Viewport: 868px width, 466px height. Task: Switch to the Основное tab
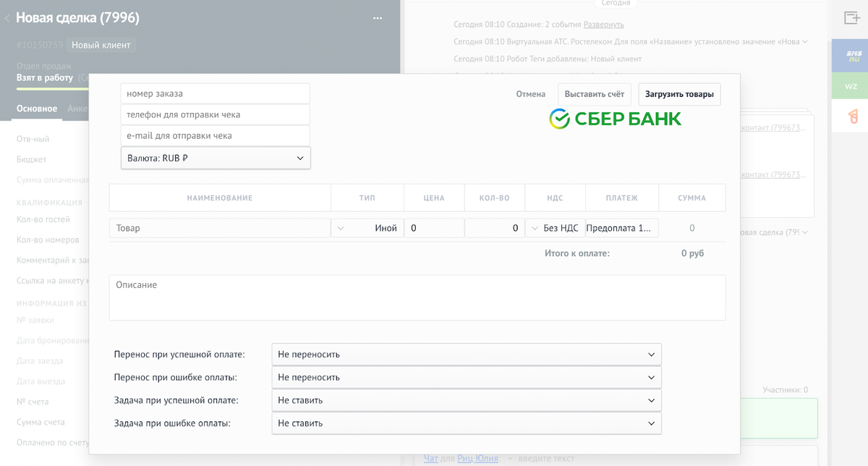click(x=37, y=109)
